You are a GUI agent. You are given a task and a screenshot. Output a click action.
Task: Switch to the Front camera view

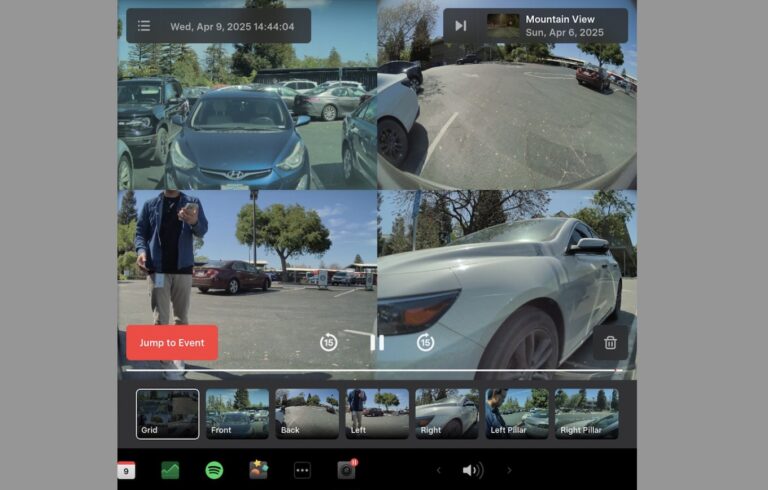pyautogui.click(x=237, y=413)
